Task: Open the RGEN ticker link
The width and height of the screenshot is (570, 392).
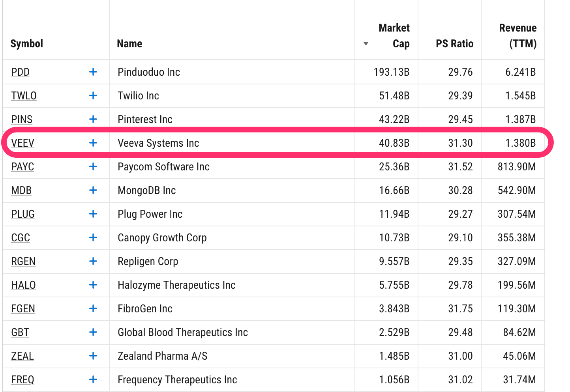Action: pos(23,261)
